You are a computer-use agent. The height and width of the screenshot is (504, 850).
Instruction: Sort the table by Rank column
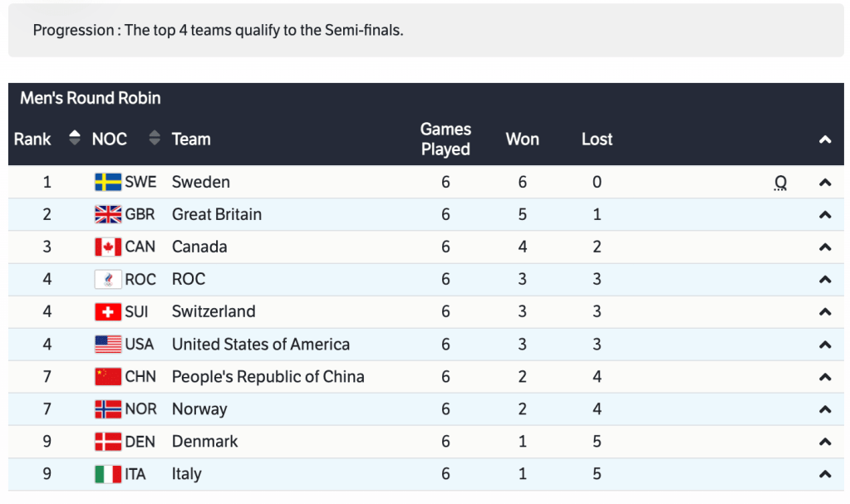[75, 139]
